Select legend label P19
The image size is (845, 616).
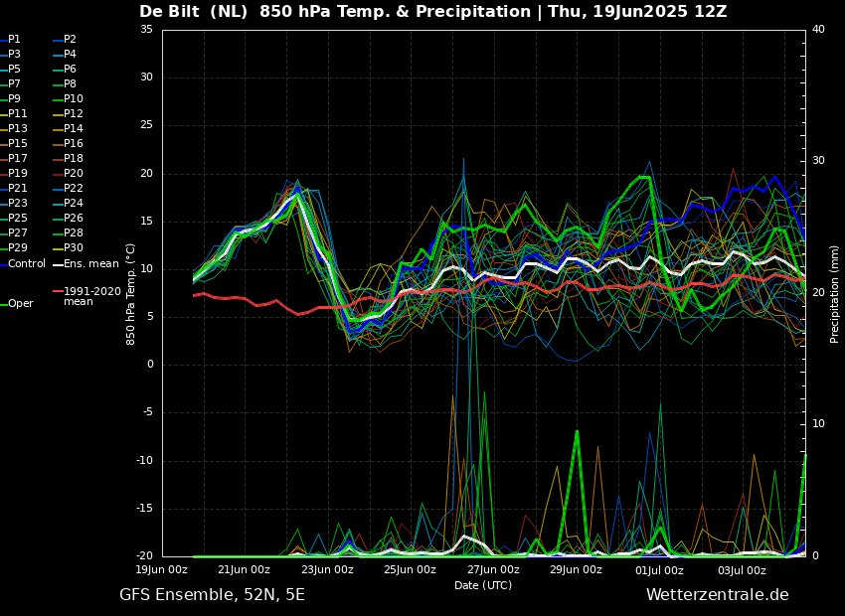[x=17, y=174]
